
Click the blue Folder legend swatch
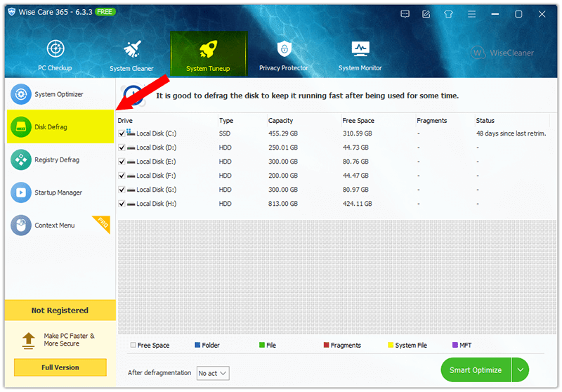click(197, 345)
